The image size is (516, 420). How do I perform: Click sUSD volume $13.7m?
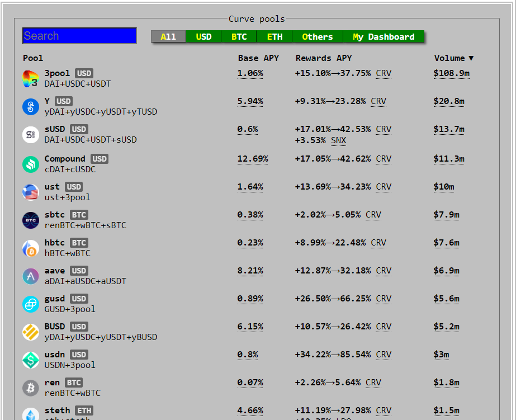pos(449,129)
